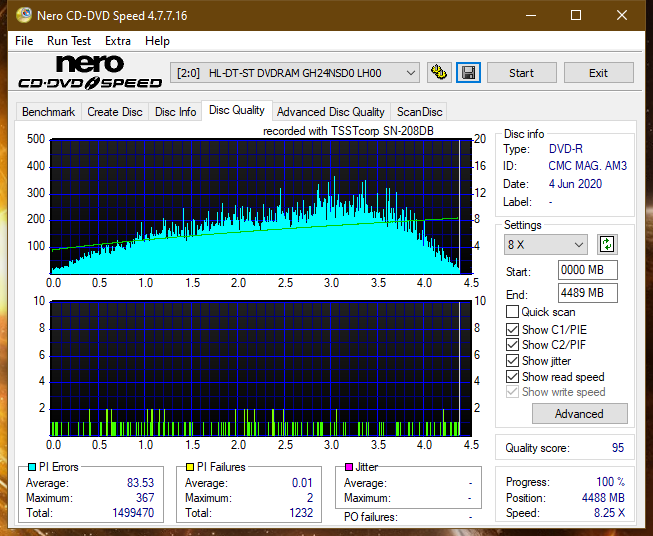Viewport: 653px width, 536px height.
Task: Open the drive selection dropdown
Action: point(294,73)
